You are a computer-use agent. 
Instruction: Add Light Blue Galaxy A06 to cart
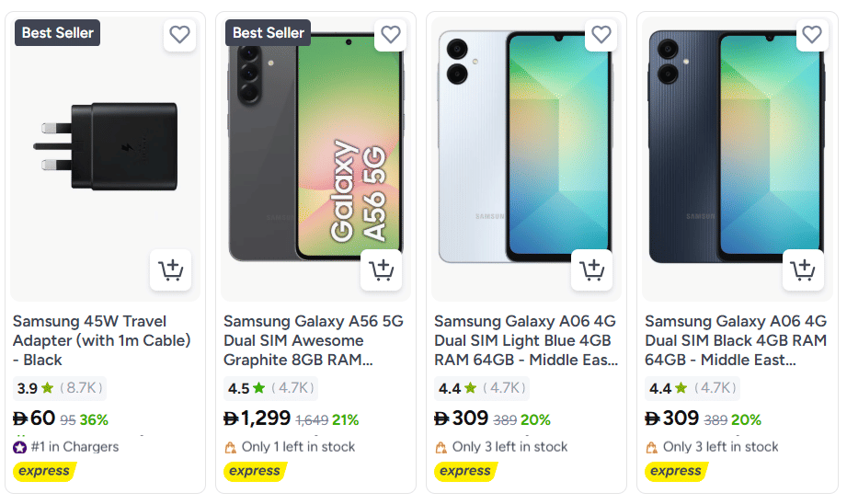[x=591, y=270]
